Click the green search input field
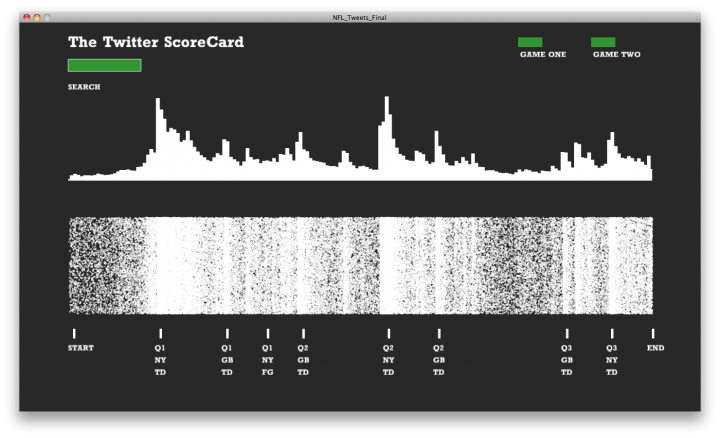 [x=104, y=65]
